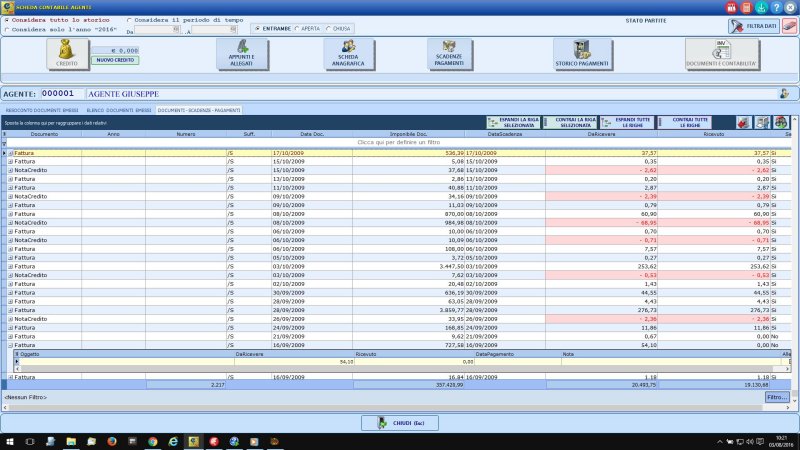The width and height of the screenshot is (800, 450).
Task: Open the calculator icon in title bar
Action: 746,7
